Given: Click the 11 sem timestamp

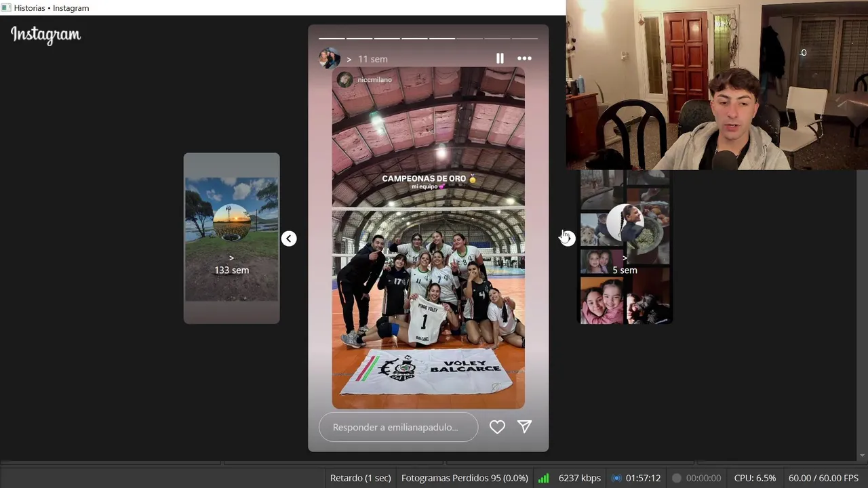Looking at the screenshot, I should [x=373, y=59].
